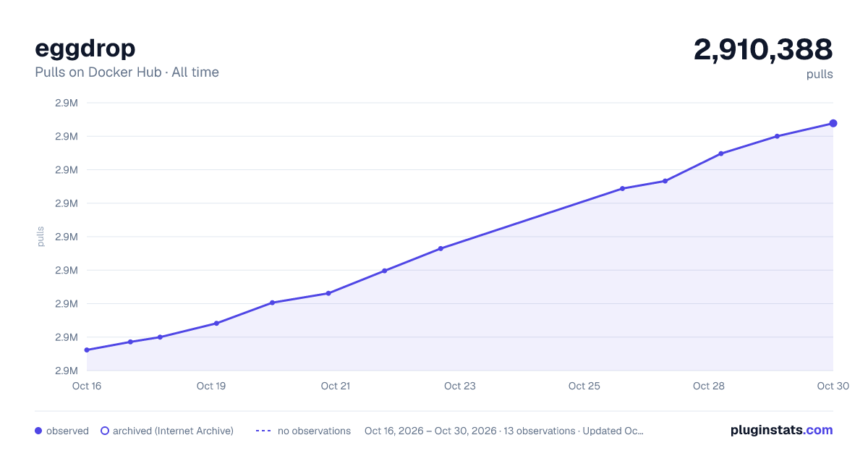Screen dimensions: 868x456
Task: Click the date range and 13 observations footer text
Action: tap(503, 431)
